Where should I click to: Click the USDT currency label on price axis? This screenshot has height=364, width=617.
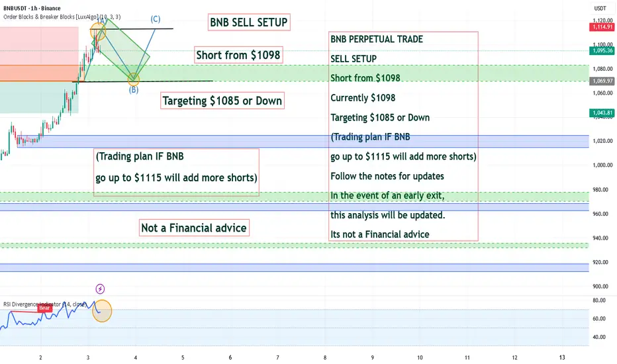click(x=600, y=9)
